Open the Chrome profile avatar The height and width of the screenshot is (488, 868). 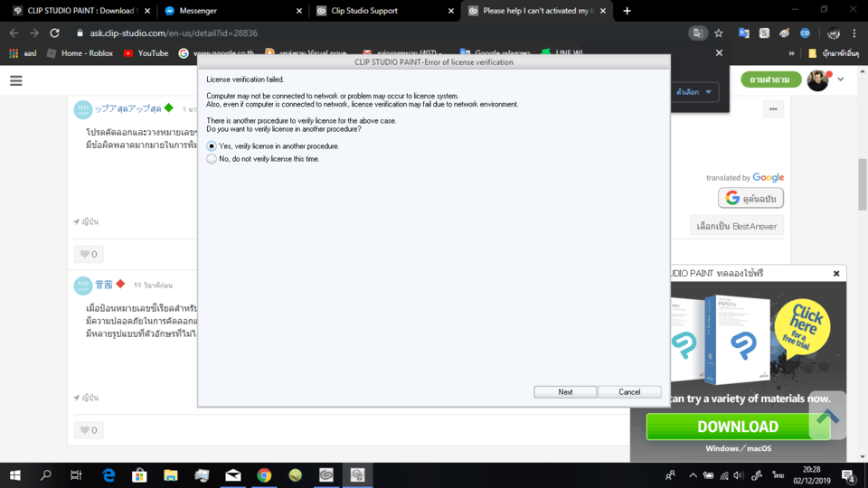pos(833,33)
